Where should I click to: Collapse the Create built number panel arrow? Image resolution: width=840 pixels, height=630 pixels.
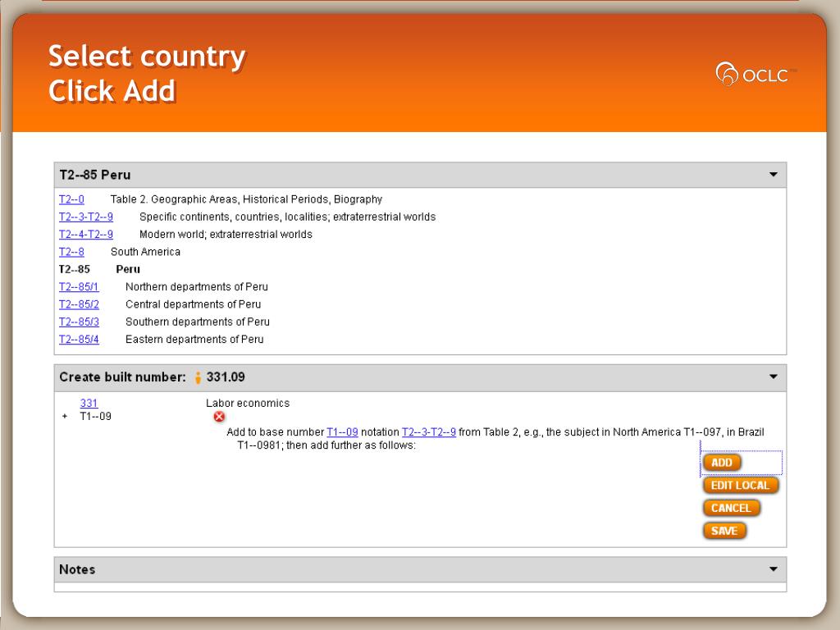(773, 377)
